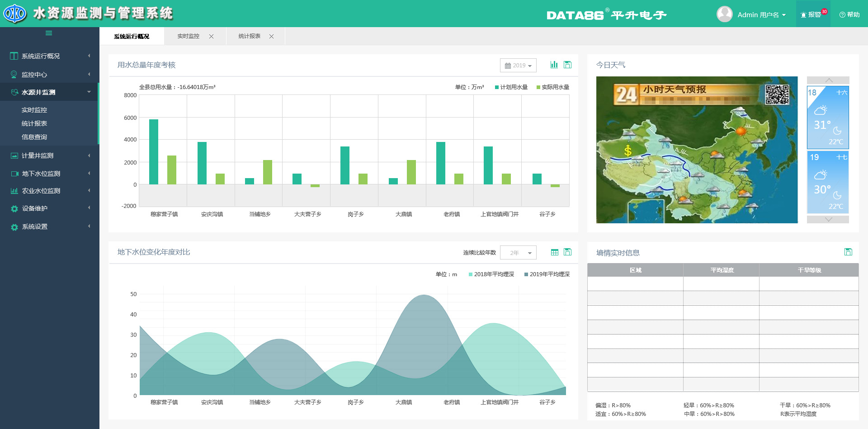
Task: Toggle 实际用水量 legend series
Action: tap(553, 87)
